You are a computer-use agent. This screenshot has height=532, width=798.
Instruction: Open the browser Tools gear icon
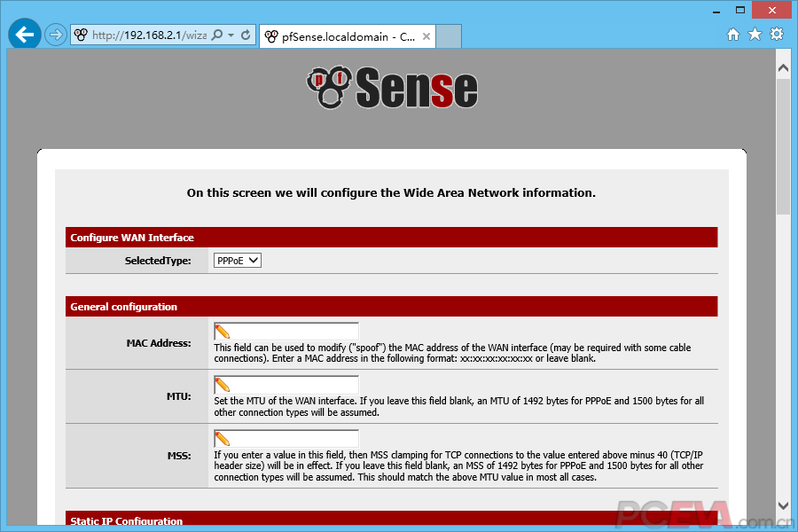click(x=777, y=35)
